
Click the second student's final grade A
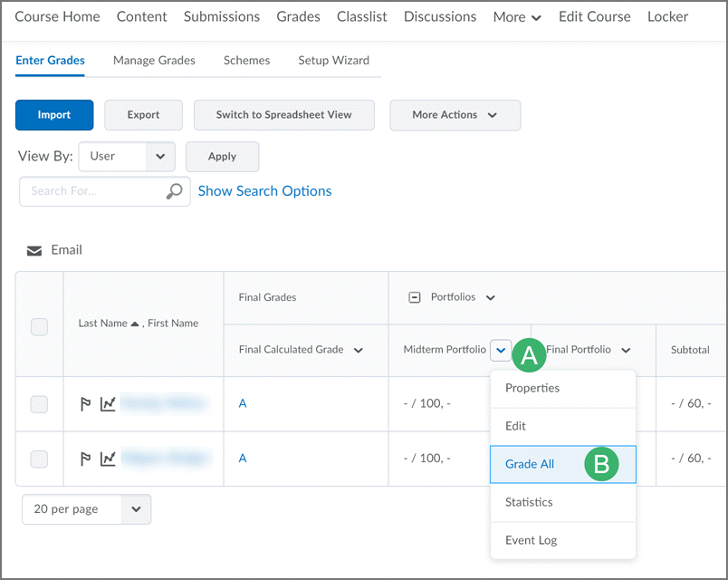pyautogui.click(x=243, y=459)
